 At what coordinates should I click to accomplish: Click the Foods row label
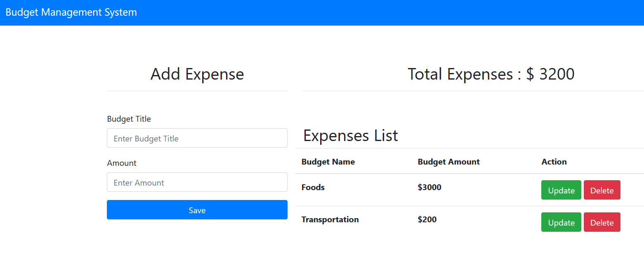(313, 187)
